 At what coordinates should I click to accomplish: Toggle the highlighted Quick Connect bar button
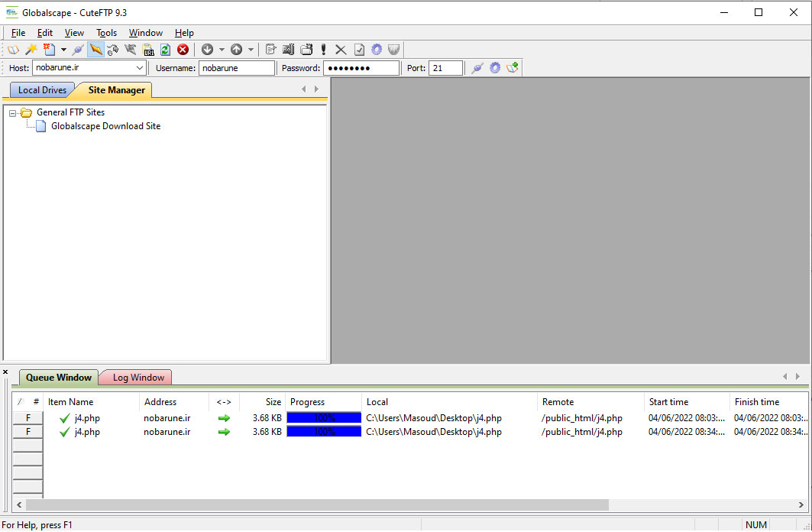[x=96, y=50]
